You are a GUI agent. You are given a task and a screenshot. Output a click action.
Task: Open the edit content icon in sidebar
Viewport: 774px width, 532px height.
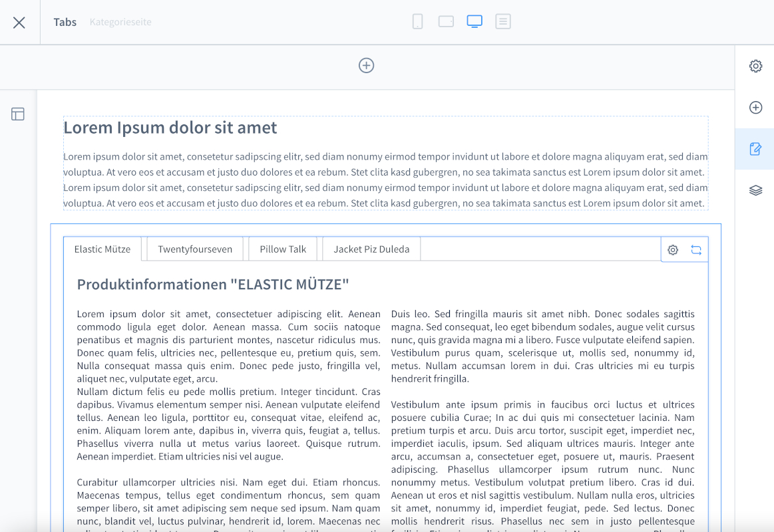click(x=755, y=149)
